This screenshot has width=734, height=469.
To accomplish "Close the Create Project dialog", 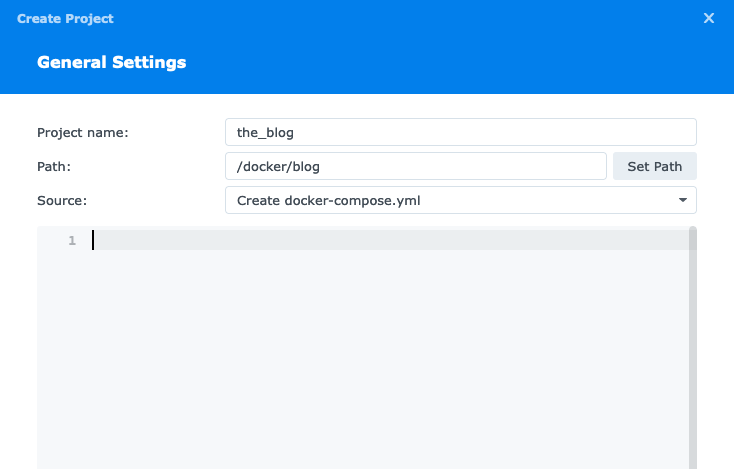I will point(709,18).
